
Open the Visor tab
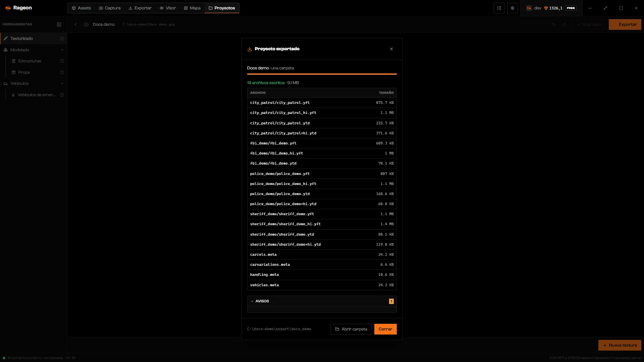click(x=168, y=8)
